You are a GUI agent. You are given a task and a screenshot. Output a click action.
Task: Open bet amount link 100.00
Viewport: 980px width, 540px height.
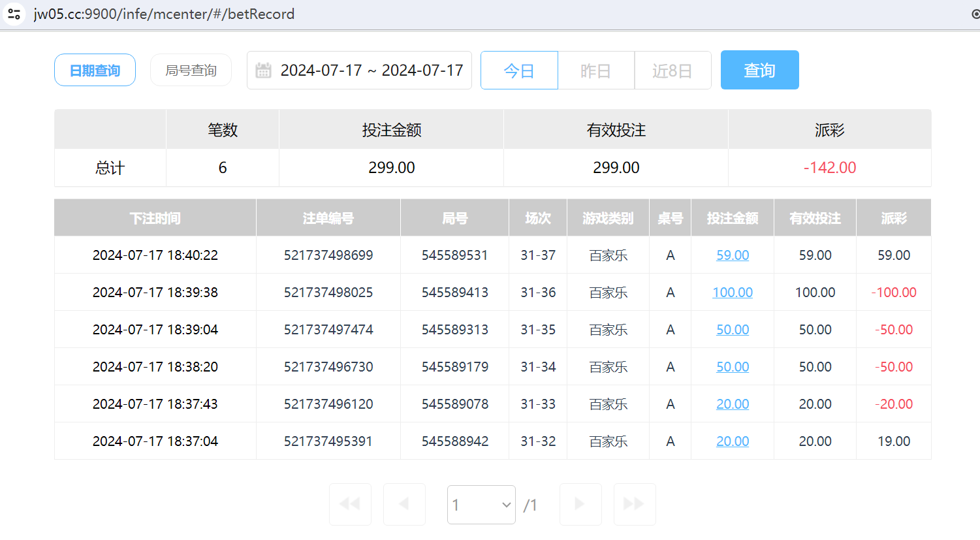tap(732, 292)
